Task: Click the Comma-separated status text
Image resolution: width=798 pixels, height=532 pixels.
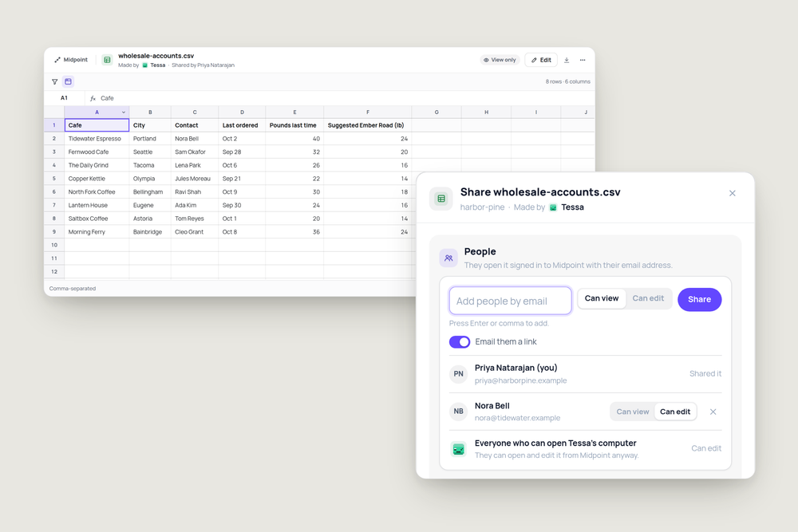Action: pyautogui.click(x=73, y=289)
